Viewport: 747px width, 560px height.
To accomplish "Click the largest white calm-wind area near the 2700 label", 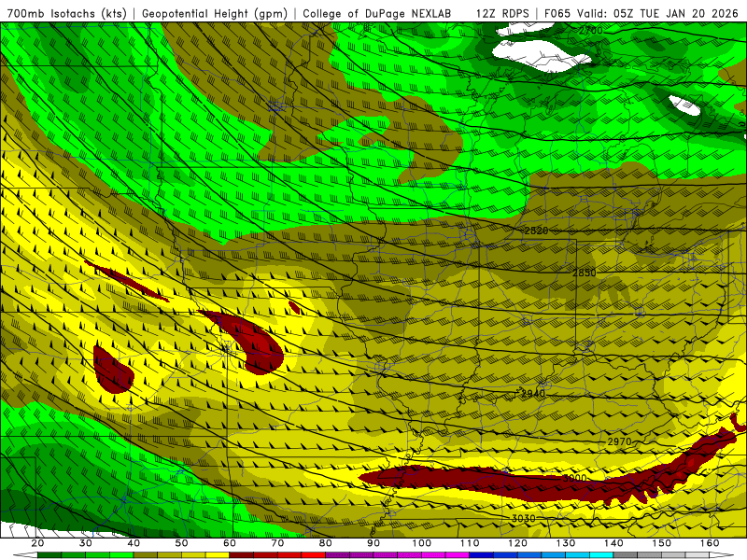I will [x=541, y=55].
